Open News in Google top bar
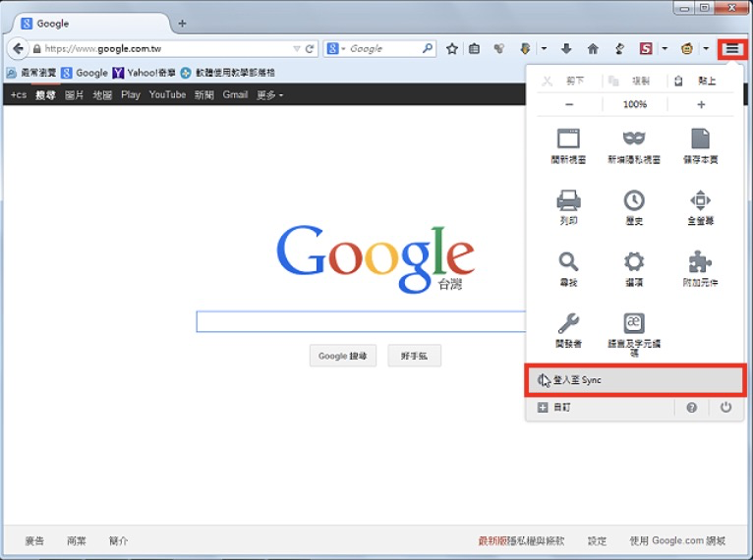The height and width of the screenshot is (560, 753). (x=204, y=95)
